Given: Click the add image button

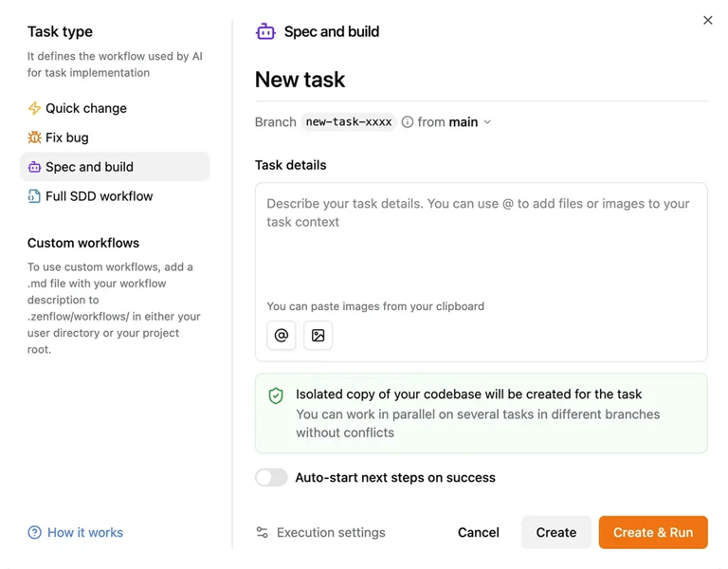Looking at the screenshot, I should [x=318, y=336].
